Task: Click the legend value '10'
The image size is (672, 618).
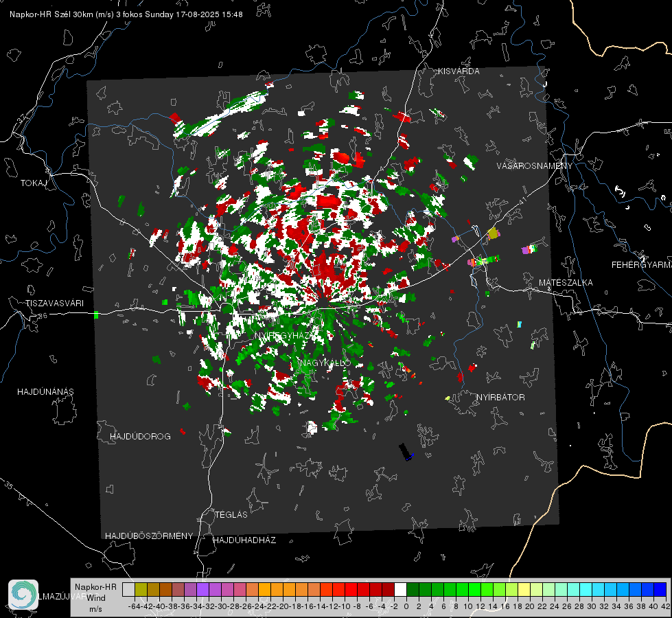Action: [x=468, y=606]
